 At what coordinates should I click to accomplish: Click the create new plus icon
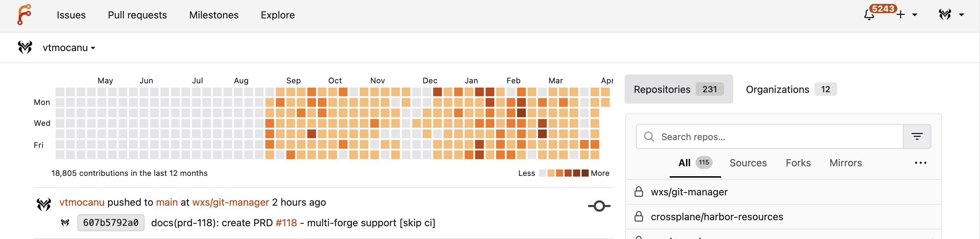click(x=900, y=15)
